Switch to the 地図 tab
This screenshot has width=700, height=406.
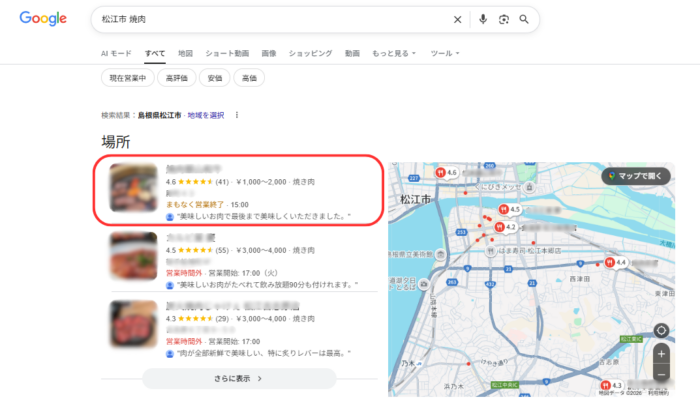pos(185,53)
